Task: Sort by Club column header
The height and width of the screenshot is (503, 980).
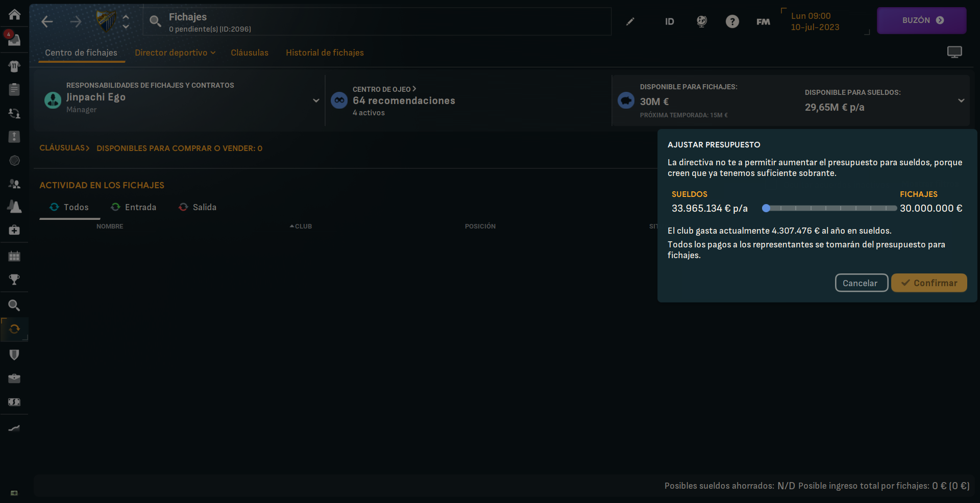Action: pyautogui.click(x=303, y=226)
